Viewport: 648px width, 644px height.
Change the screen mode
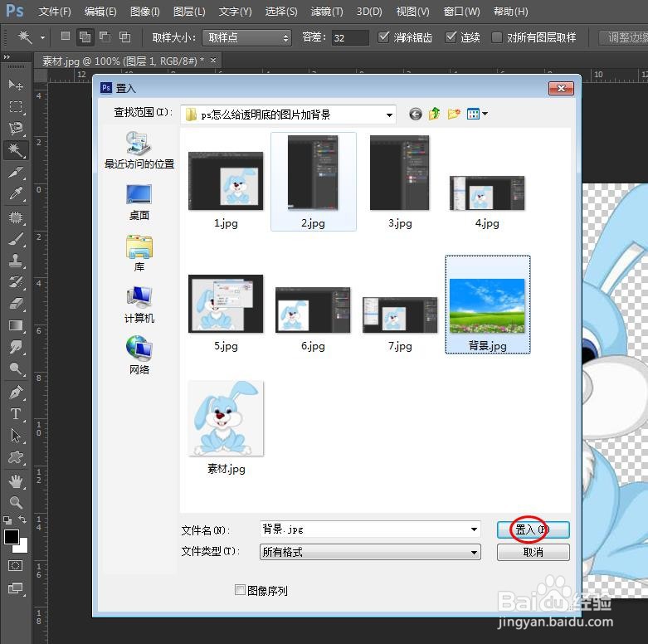tap(16, 588)
